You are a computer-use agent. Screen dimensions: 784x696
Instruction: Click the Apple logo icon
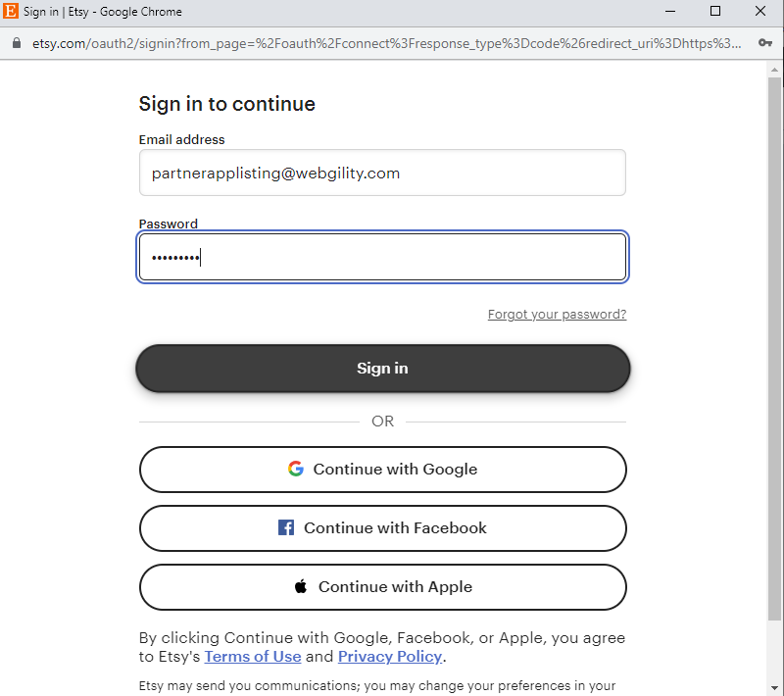tap(301, 586)
